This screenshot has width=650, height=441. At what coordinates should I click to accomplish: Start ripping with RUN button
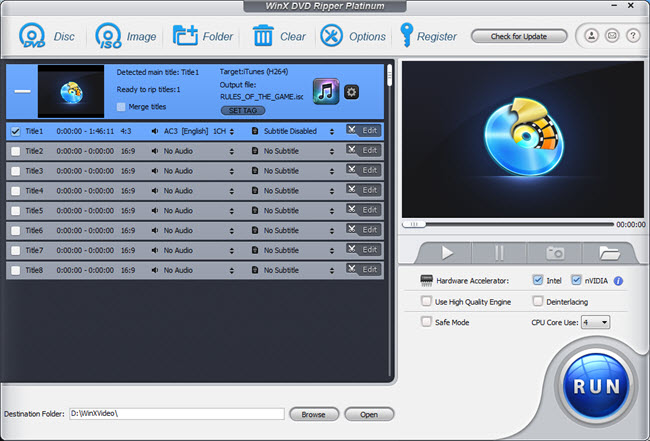point(596,386)
